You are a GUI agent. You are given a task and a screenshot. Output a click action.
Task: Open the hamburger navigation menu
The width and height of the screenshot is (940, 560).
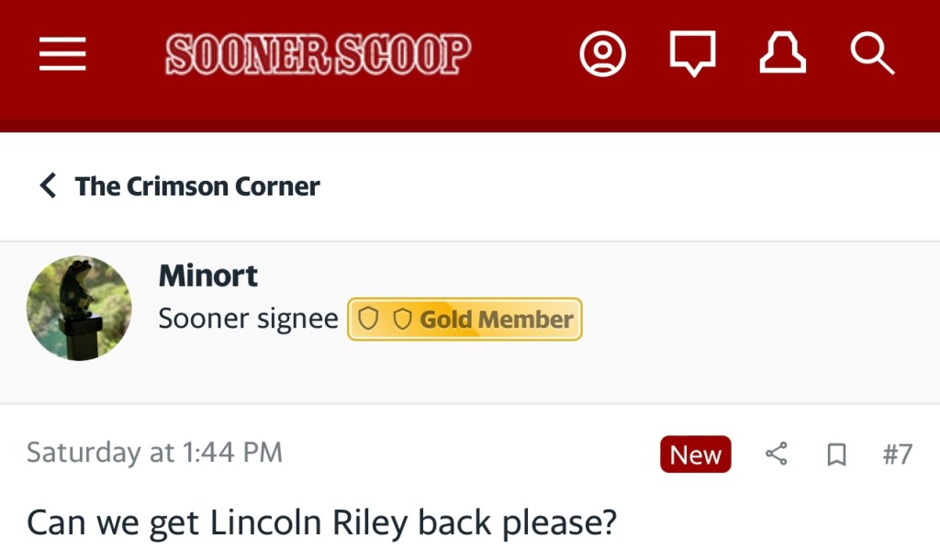tap(62, 55)
